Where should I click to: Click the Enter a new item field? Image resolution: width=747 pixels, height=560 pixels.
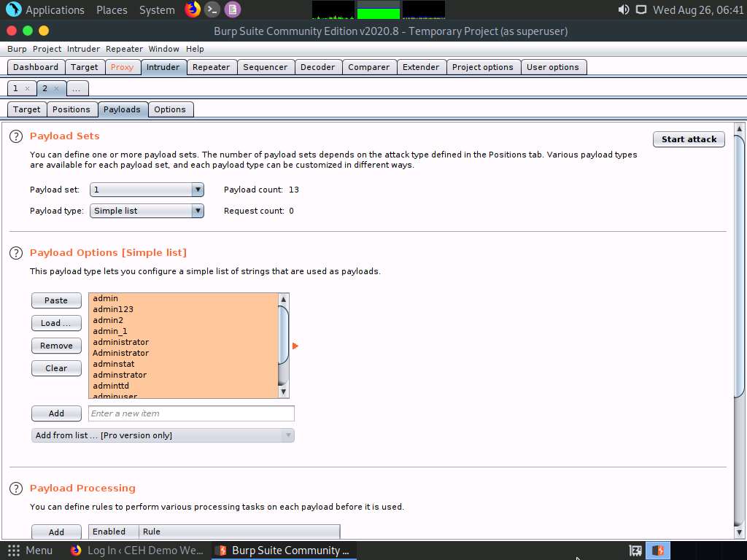191,413
